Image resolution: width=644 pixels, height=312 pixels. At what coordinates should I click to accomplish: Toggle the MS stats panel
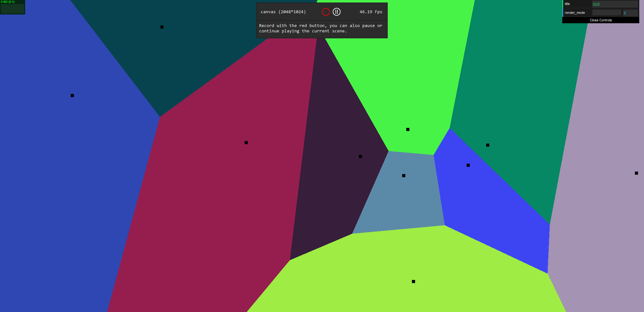click(13, 7)
